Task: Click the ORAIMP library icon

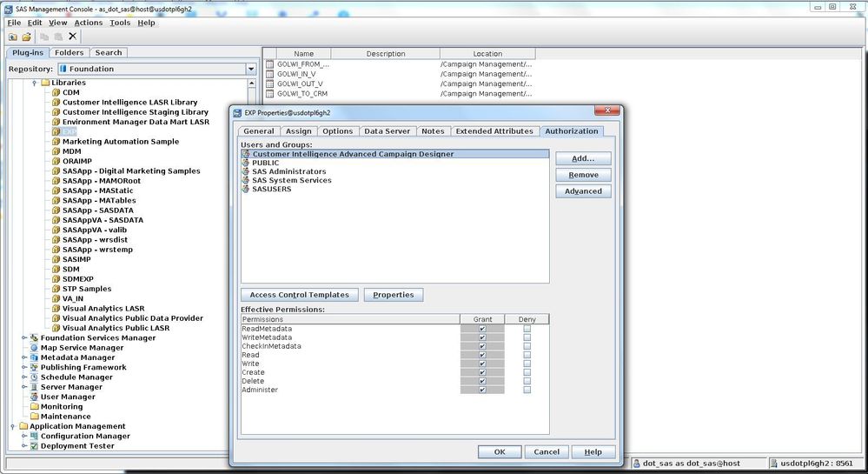Action: pyautogui.click(x=56, y=161)
